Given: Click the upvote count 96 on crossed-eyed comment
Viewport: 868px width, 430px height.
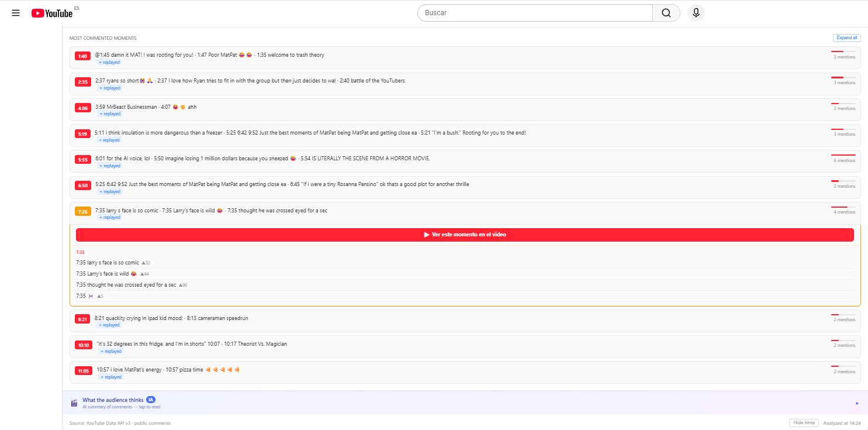Looking at the screenshot, I should (x=183, y=285).
